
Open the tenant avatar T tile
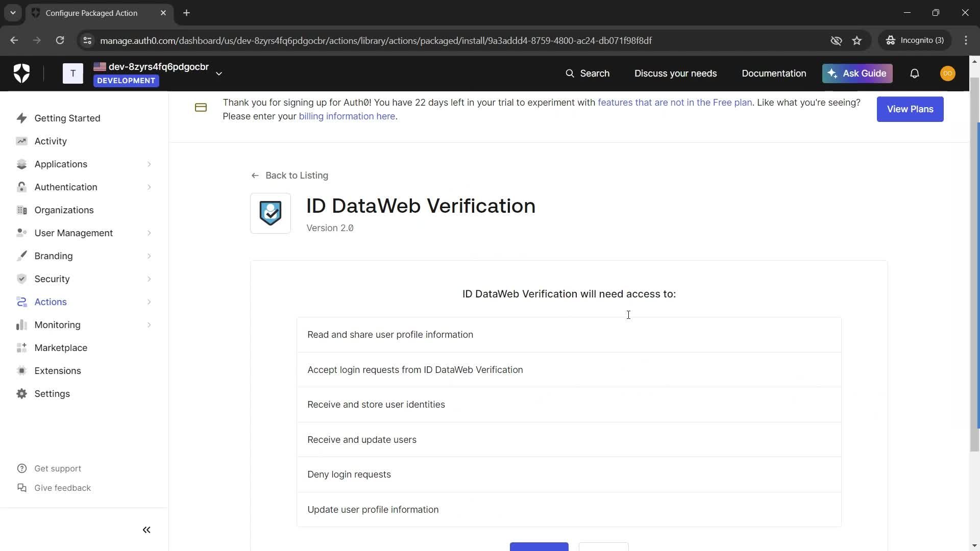click(73, 73)
